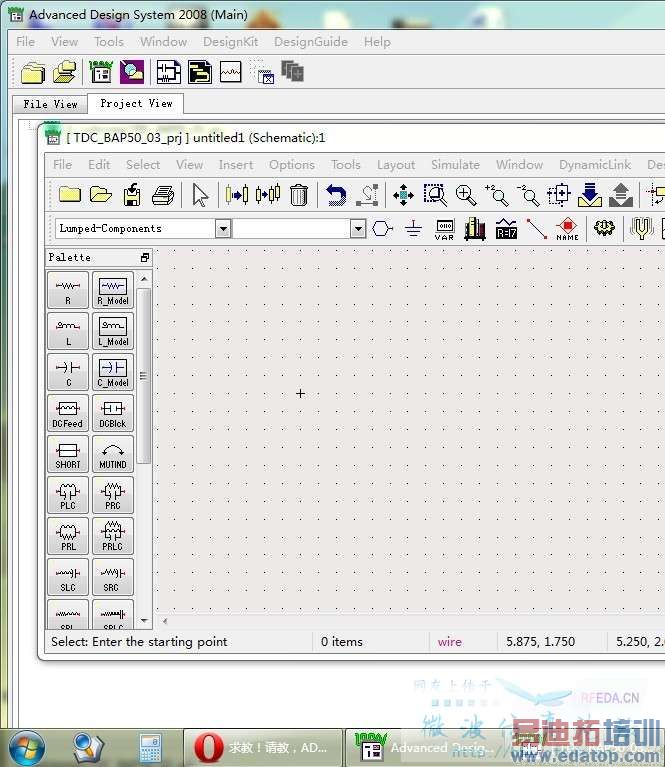Add wire/pin label NAME tool
This screenshot has height=767, width=665.
[567, 228]
